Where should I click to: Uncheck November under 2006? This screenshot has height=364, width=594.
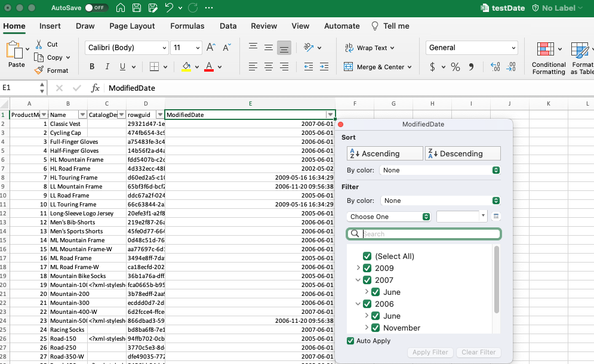coord(376,328)
